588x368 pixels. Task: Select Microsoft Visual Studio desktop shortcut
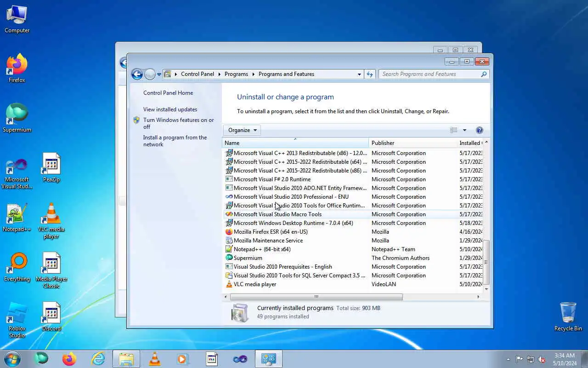(x=17, y=173)
